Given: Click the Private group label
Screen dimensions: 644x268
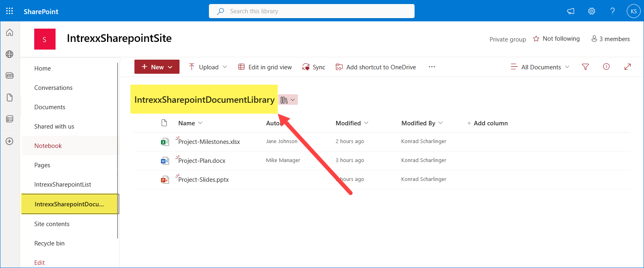Looking at the screenshot, I should pyautogui.click(x=508, y=39).
